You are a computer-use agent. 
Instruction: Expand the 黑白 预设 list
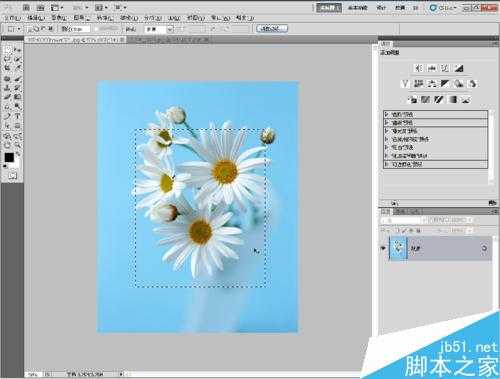coord(387,147)
